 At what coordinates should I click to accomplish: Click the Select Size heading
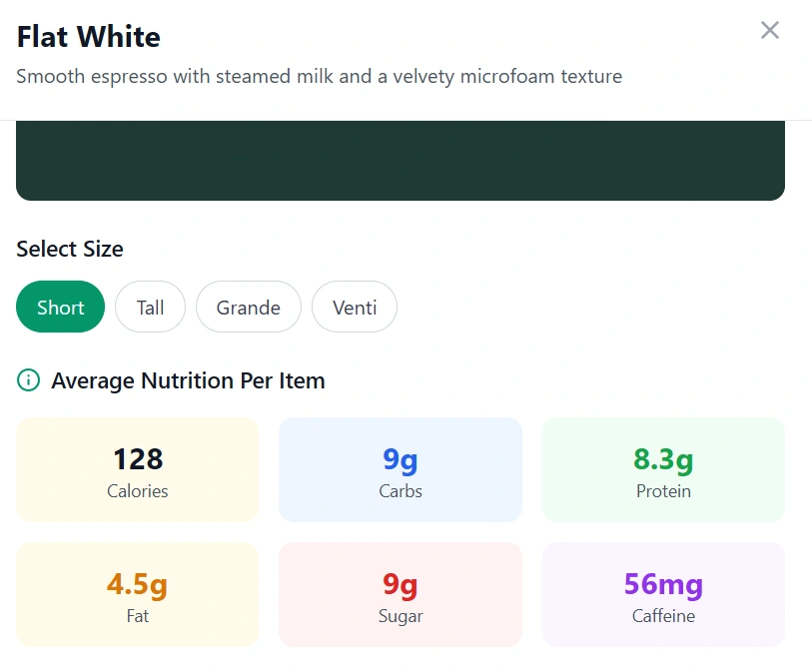click(x=69, y=249)
